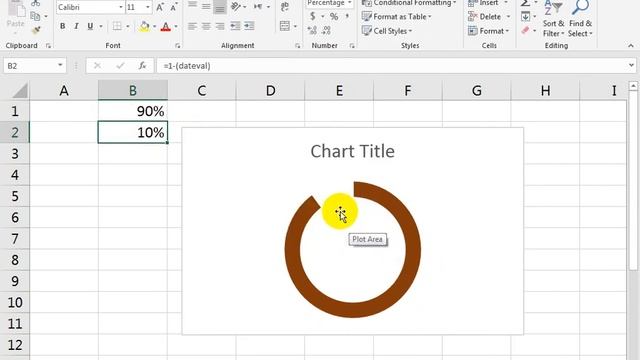Click the Accounting dollar format icon
The width and height of the screenshot is (640, 360).
tap(313, 16)
